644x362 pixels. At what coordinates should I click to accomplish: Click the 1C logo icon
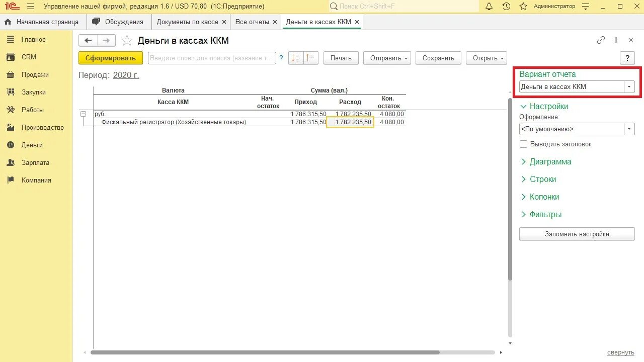pos(11,7)
